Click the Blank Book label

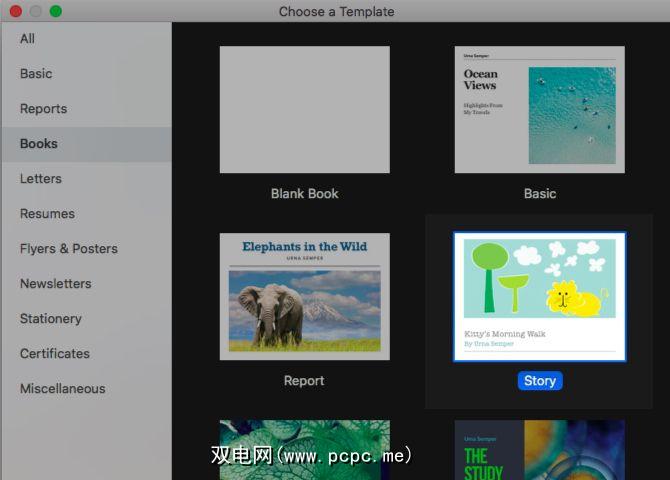pos(305,194)
